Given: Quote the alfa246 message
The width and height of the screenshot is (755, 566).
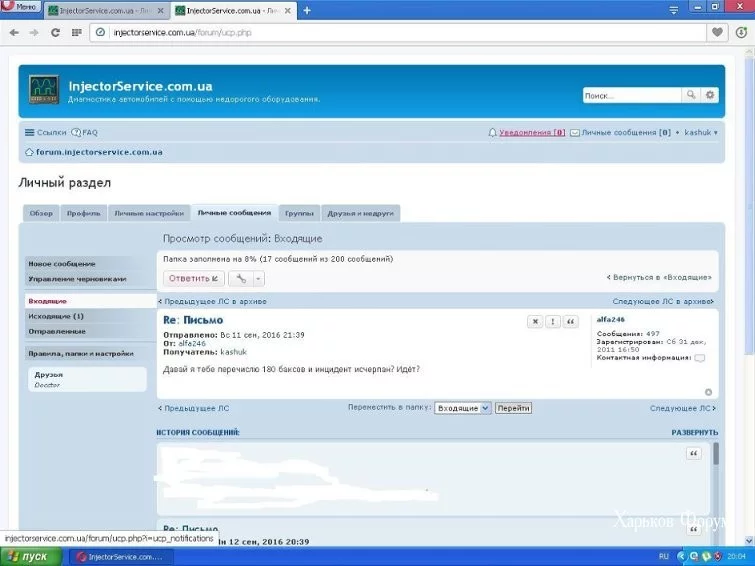Looking at the screenshot, I should 571,322.
